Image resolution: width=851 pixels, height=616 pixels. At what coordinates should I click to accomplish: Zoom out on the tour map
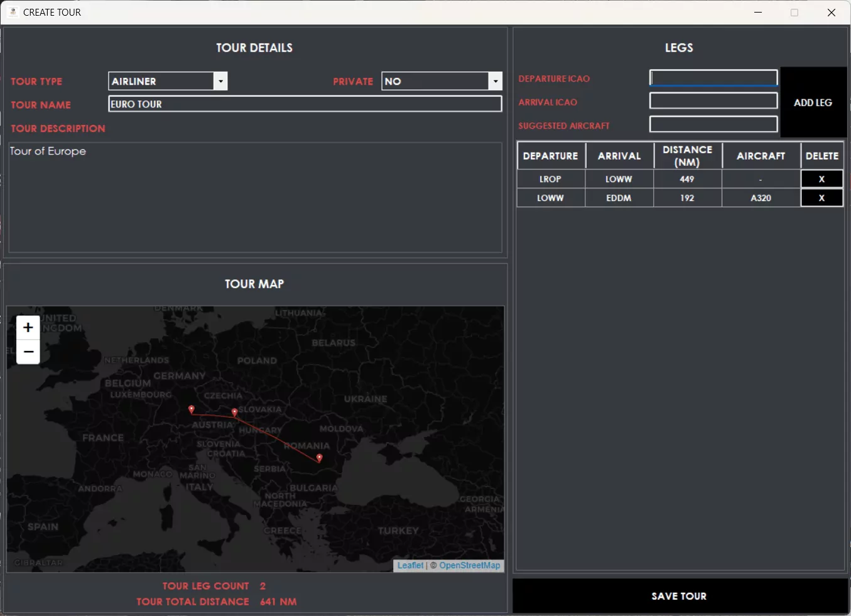28,352
